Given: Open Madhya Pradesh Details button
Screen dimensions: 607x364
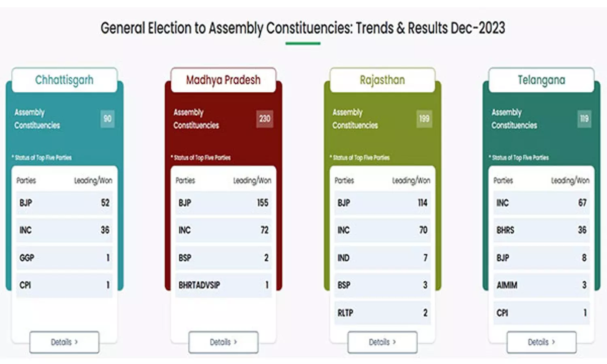Looking at the screenshot, I should (223, 342).
